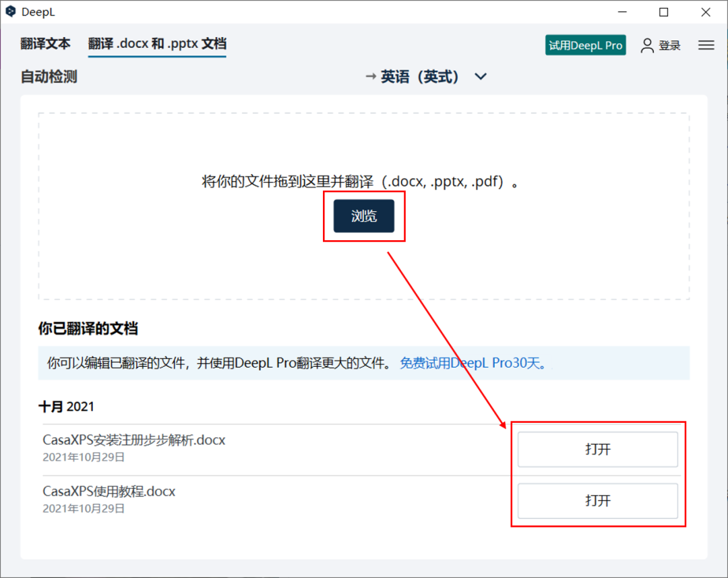Select the CasaXPS安装注册步步解析.docx file name

point(133,440)
